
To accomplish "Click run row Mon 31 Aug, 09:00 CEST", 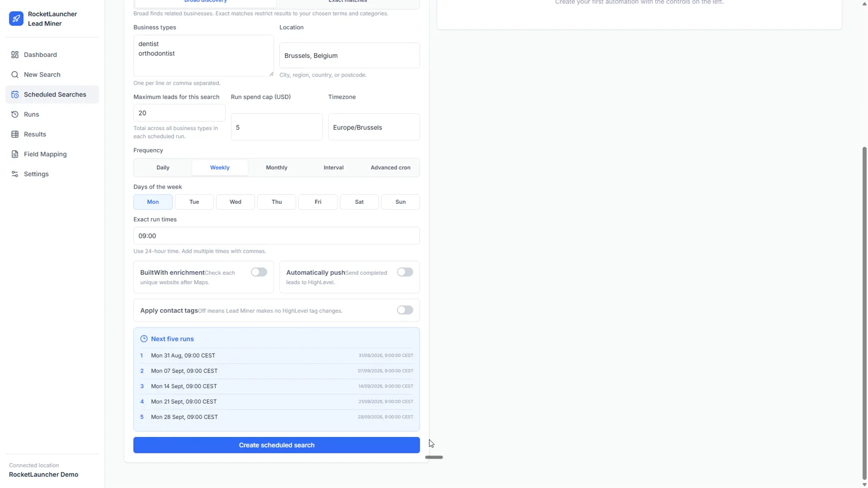I will pos(277,356).
